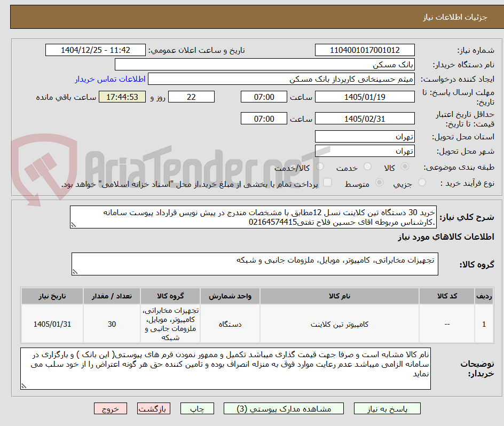Image resolution: width=504 pixels, height=426 pixels.
Task: Click the section title 'اطلاعات کالاهای مورد نیاز'
Action: pyautogui.click(x=446, y=237)
